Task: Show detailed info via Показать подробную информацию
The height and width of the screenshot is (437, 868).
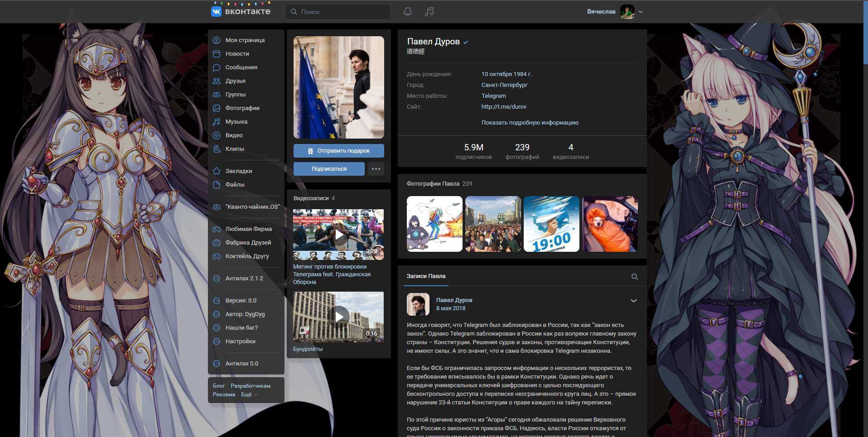Action: click(530, 123)
